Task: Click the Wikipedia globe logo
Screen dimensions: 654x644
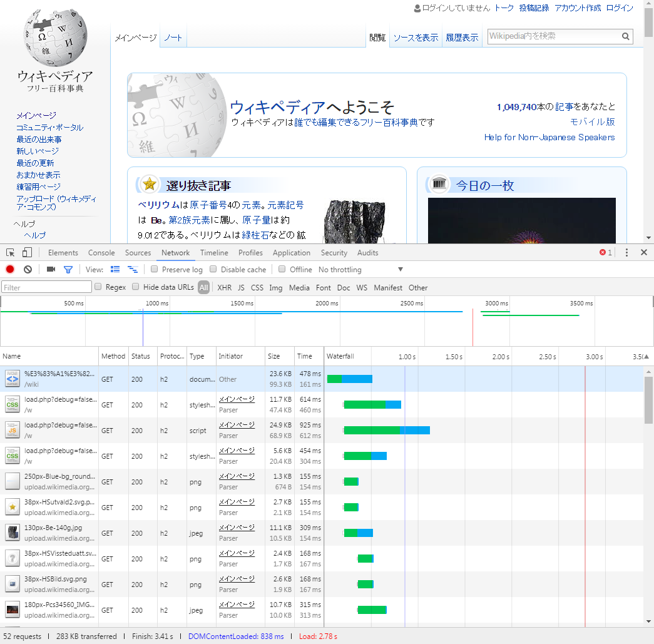Action: click(x=56, y=38)
